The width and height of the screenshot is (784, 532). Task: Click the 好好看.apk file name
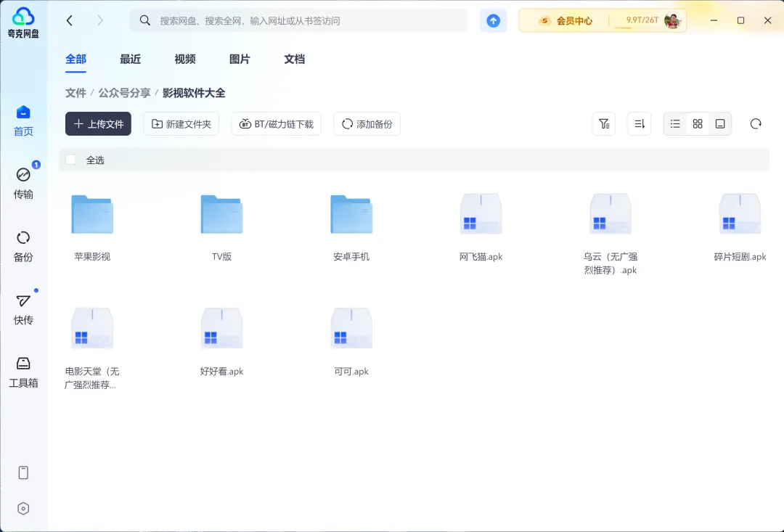(222, 371)
